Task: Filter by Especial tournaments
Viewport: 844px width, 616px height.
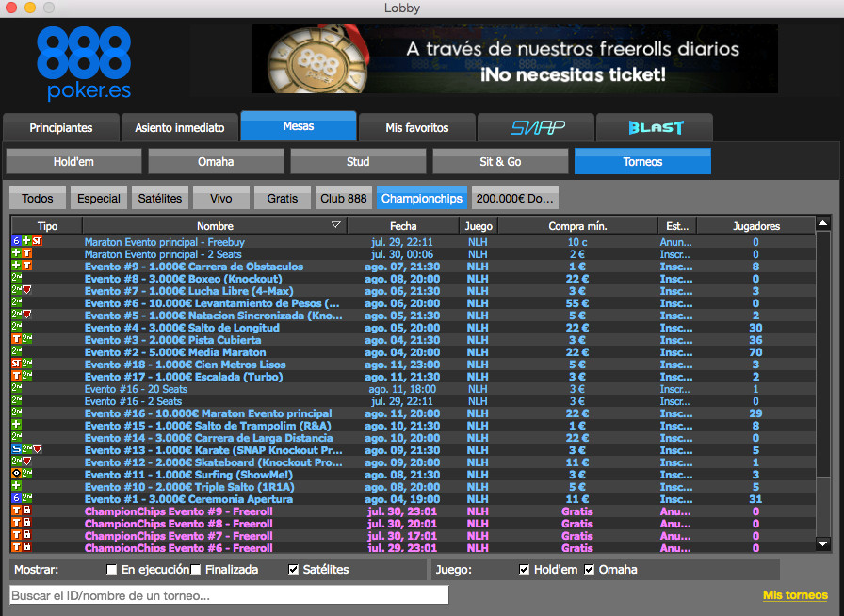Action: click(99, 198)
